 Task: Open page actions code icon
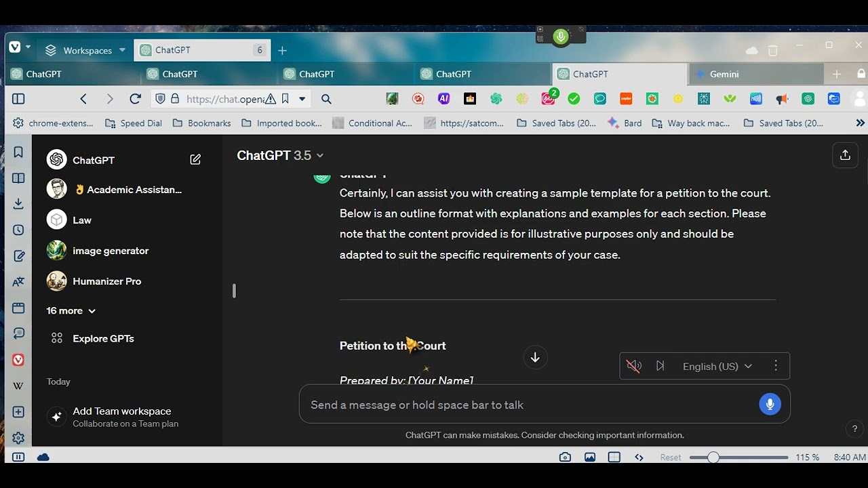pyautogui.click(x=639, y=457)
